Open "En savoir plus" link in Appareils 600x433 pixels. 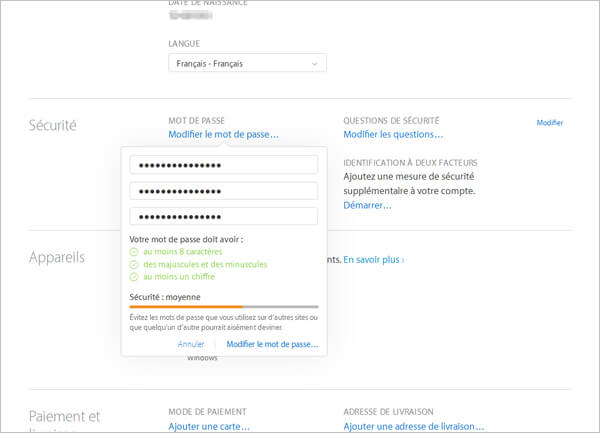pyautogui.click(x=373, y=260)
